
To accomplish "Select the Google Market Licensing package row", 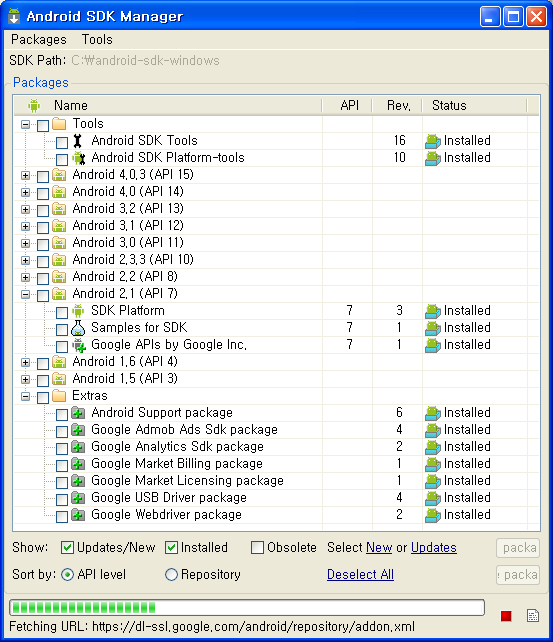I will coord(277,481).
